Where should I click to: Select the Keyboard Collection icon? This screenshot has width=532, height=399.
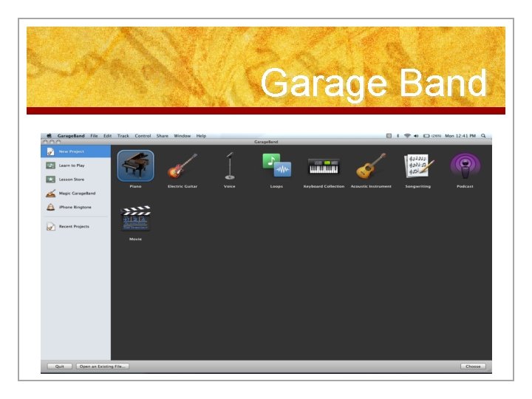[x=324, y=166]
